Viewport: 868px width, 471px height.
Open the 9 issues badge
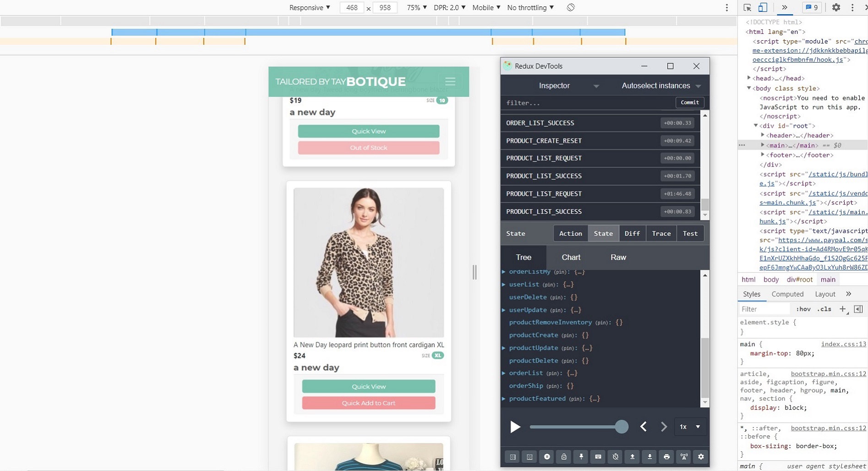click(x=812, y=7)
